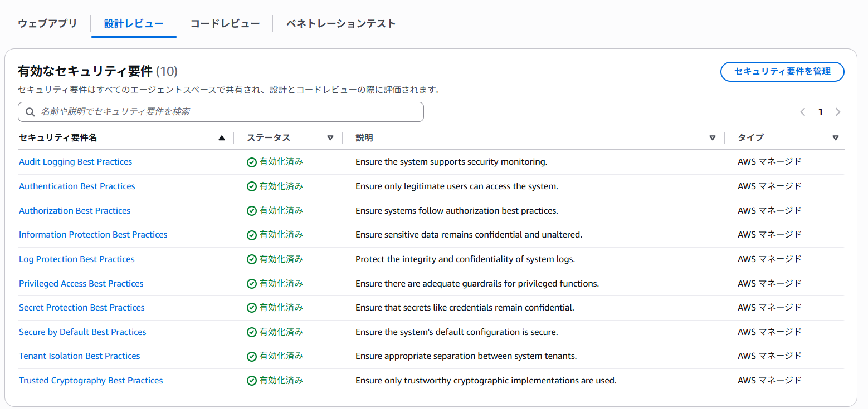Image resolution: width=868 pixels, height=409 pixels.
Task: Open Secret Protection Best Practices link
Action: point(82,308)
